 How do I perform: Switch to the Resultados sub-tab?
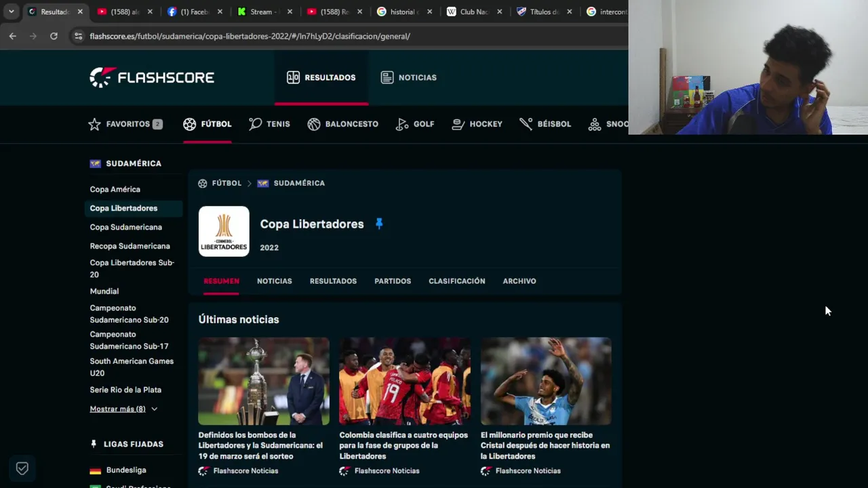coord(333,281)
